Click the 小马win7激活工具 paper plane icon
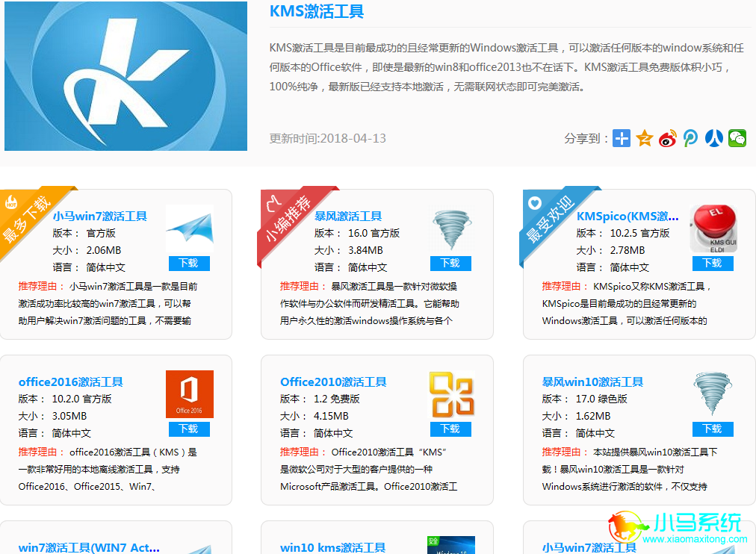This screenshot has width=756, height=554. tap(190, 228)
